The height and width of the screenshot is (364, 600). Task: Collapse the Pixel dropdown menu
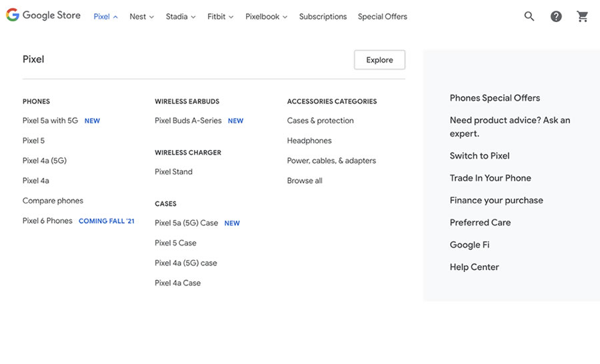[105, 17]
